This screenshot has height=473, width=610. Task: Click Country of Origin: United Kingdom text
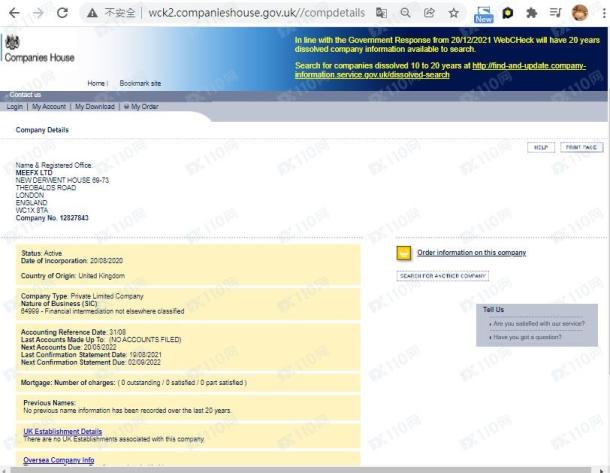pos(73,276)
